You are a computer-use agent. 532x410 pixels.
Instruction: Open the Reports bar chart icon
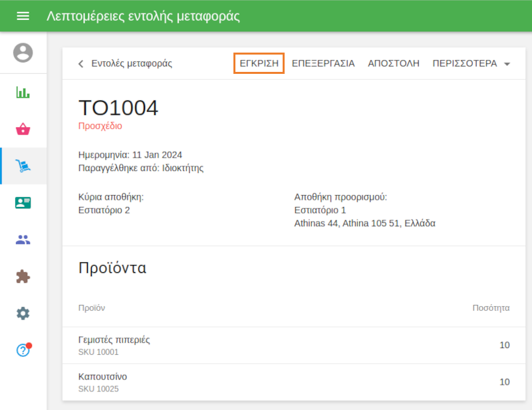click(23, 93)
